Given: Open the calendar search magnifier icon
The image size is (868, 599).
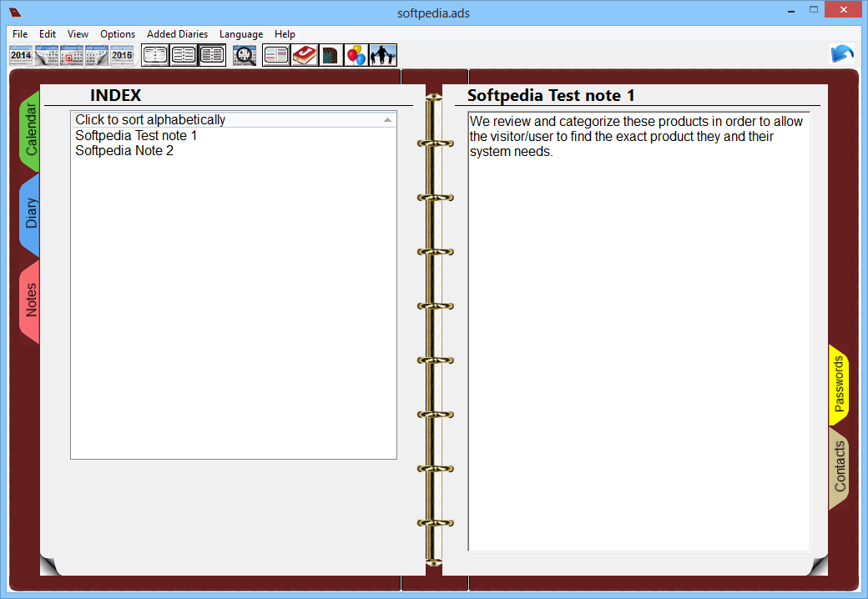Looking at the screenshot, I should coord(244,55).
